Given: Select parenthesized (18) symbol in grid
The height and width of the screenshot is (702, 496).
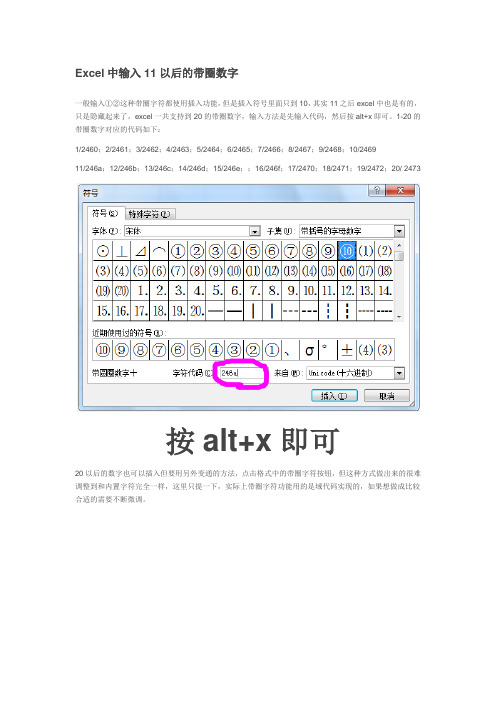Looking at the screenshot, I should point(385,271).
